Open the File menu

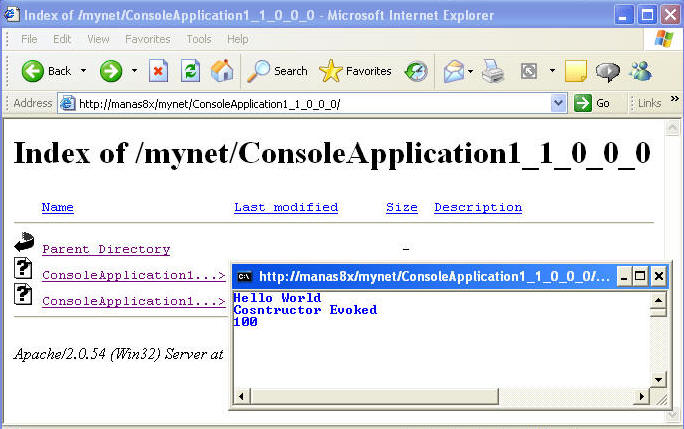[29, 39]
